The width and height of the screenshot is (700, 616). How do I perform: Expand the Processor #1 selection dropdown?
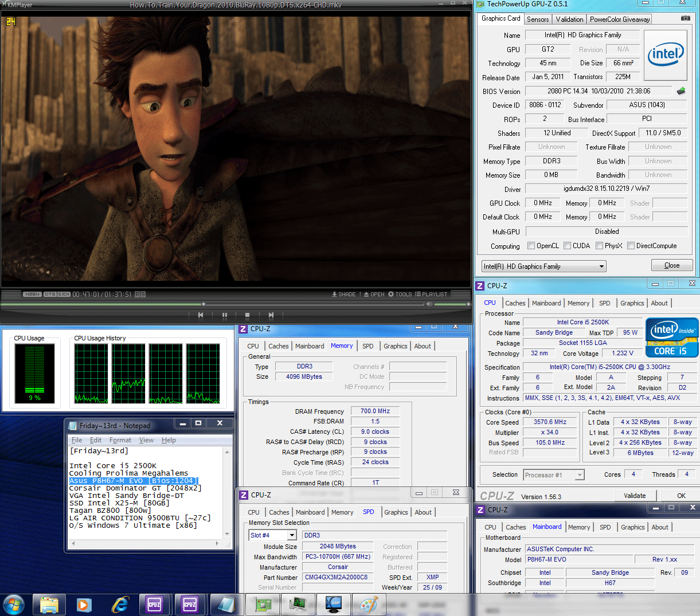click(x=580, y=475)
